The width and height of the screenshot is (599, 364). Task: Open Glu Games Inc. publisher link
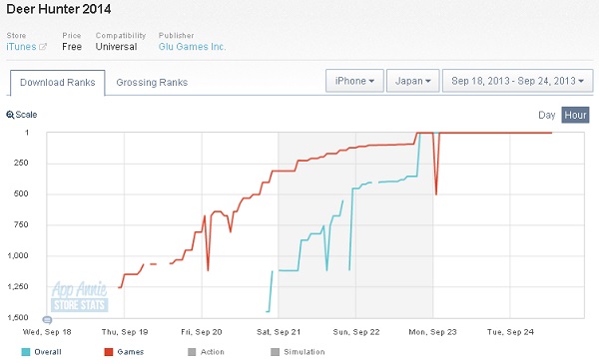pyautogui.click(x=192, y=47)
